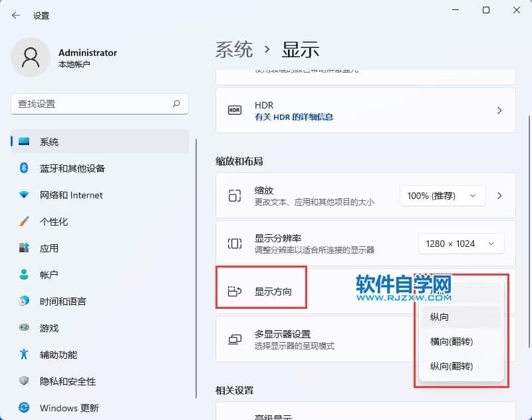Open the Personalization (个性化) page
Screen dimensions: 532x420
click(53, 222)
